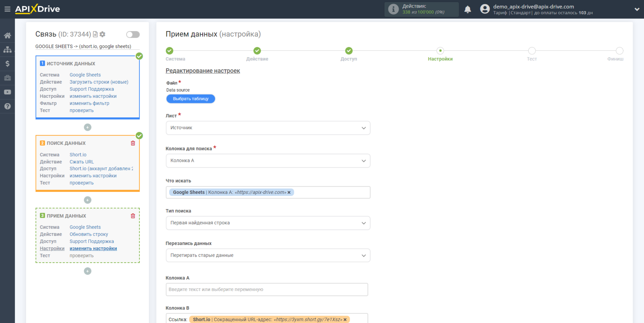
Task: Remove the Short.io URL variable tag
Action: (345, 319)
